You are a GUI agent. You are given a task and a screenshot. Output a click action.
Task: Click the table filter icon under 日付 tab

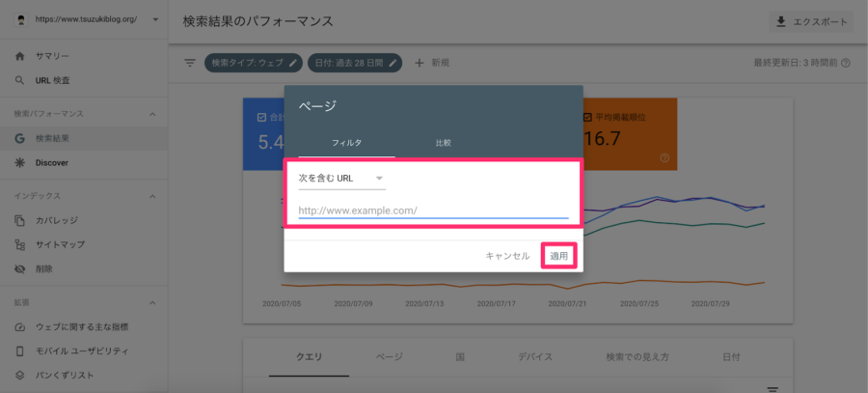point(773,388)
